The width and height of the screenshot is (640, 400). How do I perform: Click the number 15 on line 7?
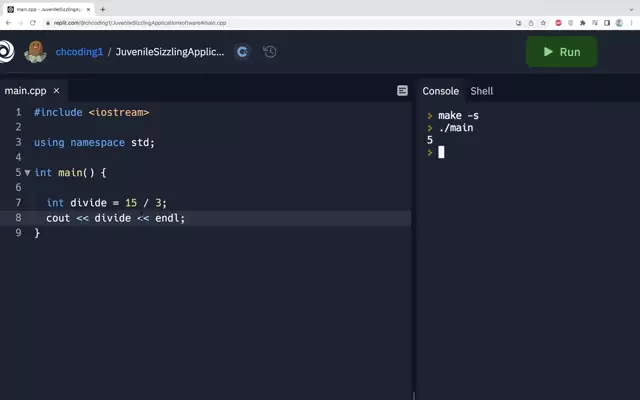[x=131, y=203]
